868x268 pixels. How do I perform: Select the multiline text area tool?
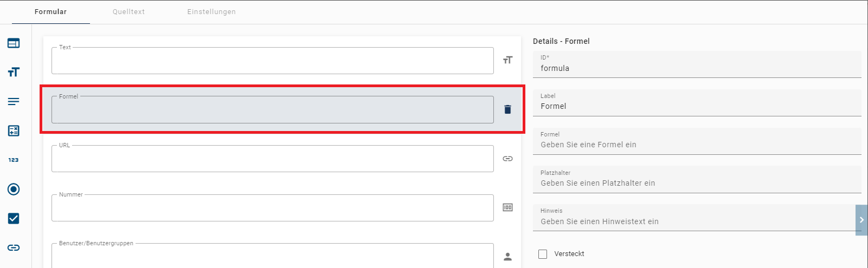14,101
